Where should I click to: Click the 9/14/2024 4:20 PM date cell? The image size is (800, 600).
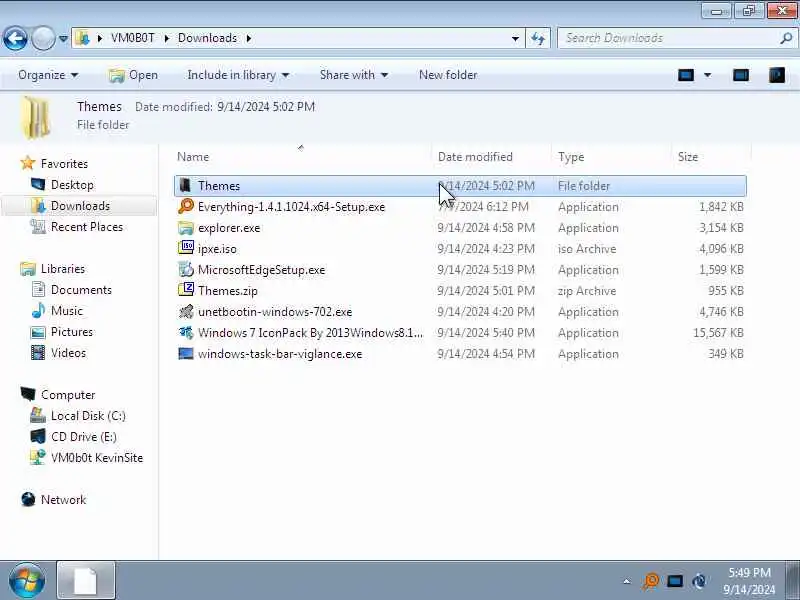click(x=486, y=312)
